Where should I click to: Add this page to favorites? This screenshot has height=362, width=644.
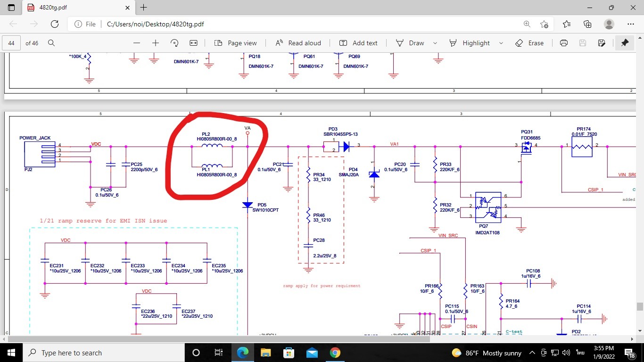coord(545,24)
